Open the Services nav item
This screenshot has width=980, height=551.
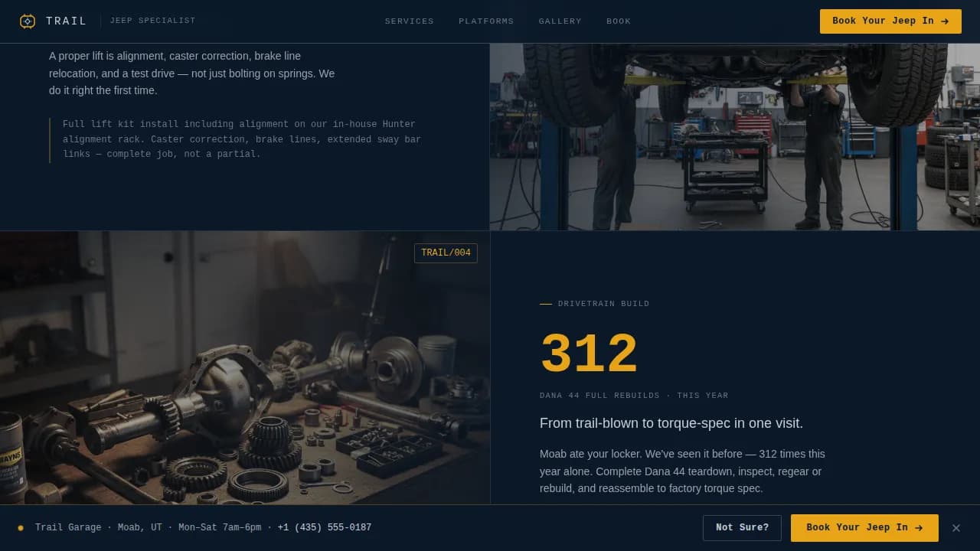409,21
